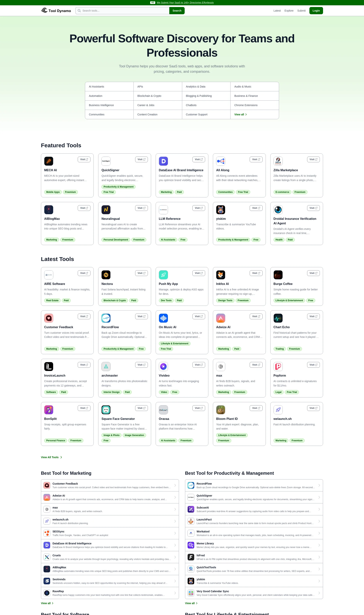364x615 pixels.
Task: Click the Oravaa card title
Action: coord(164,419)
